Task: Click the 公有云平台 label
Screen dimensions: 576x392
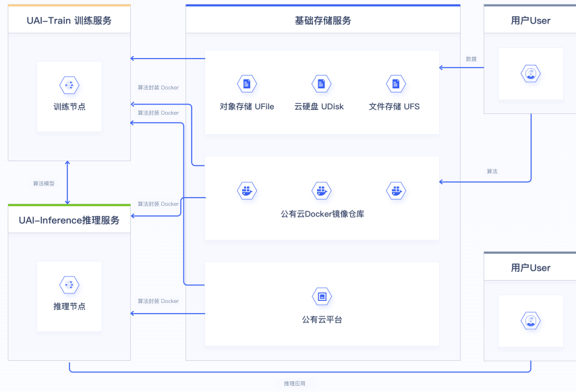Action: [x=322, y=320]
